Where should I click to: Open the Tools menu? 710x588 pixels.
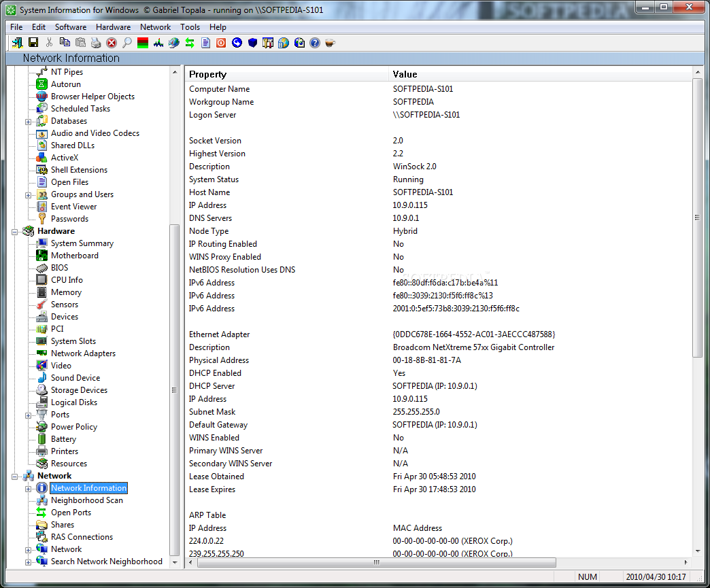click(x=190, y=27)
